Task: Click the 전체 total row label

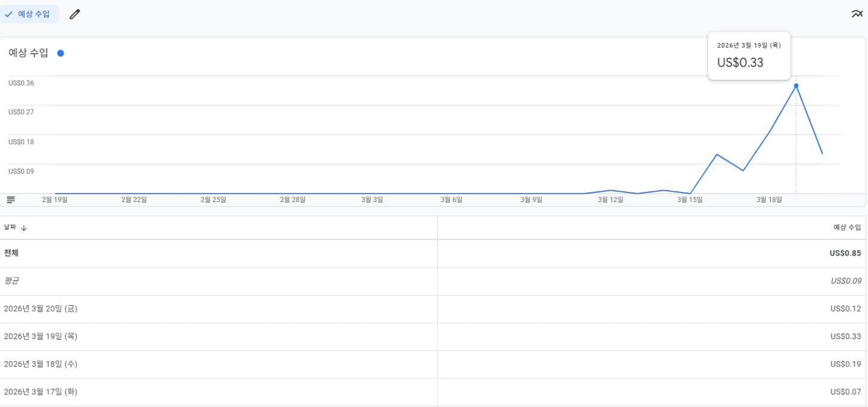Action: (11, 253)
